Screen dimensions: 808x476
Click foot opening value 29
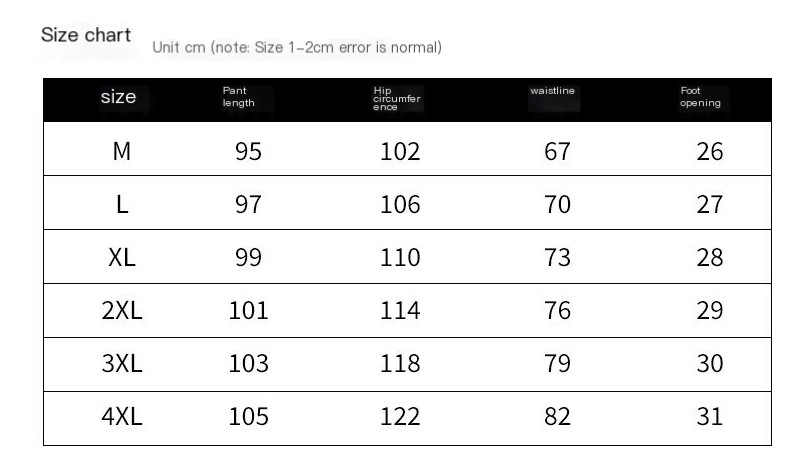710,311
